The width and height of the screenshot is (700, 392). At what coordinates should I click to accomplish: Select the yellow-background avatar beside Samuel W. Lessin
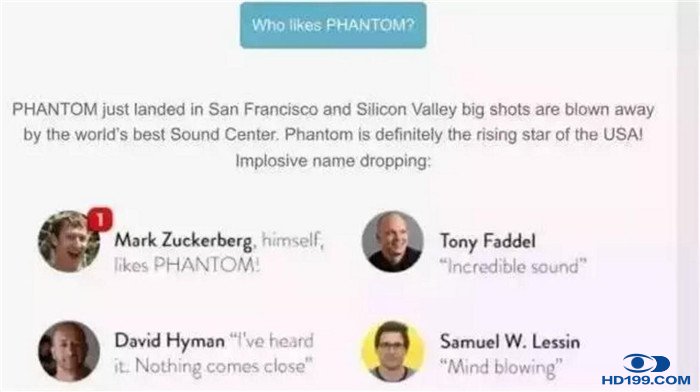point(392,351)
